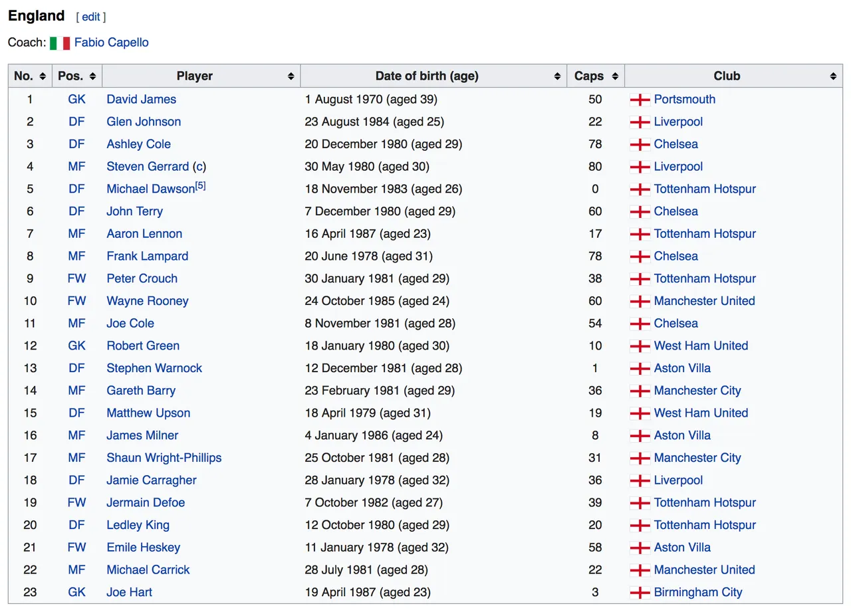Open Liverpool link in Jamie Carragher's row
Image resolution: width=851 pixels, height=616 pixels.
point(678,480)
